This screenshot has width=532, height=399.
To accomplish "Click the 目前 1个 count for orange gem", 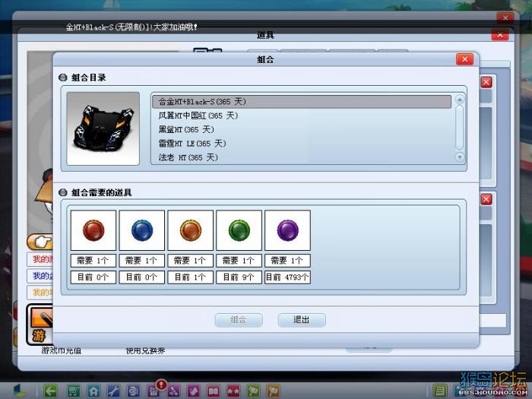I will pyautogui.click(x=190, y=277).
